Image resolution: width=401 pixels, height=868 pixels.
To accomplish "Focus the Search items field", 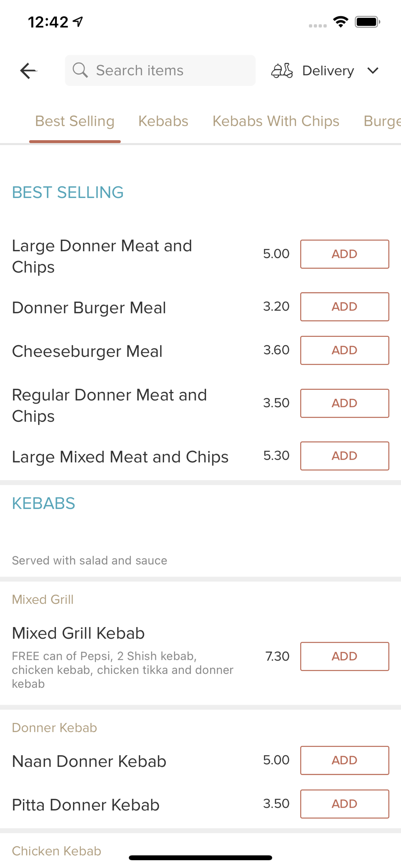I will tap(165, 70).
